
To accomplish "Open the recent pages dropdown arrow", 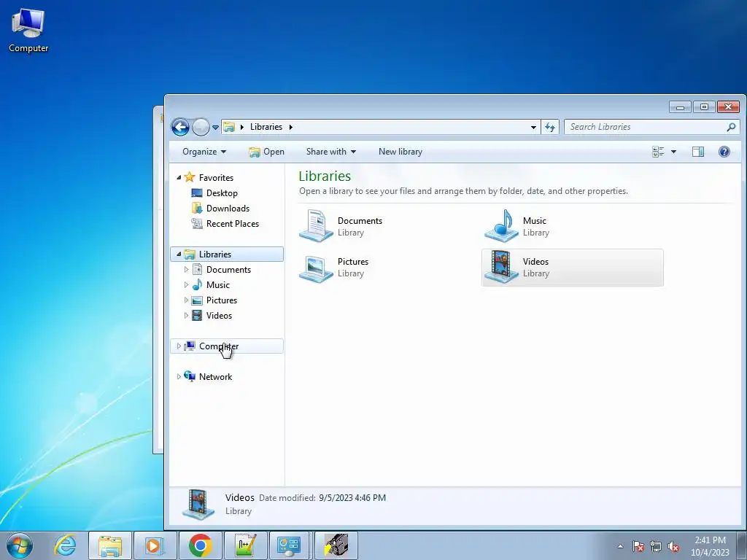I will [215, 128].
